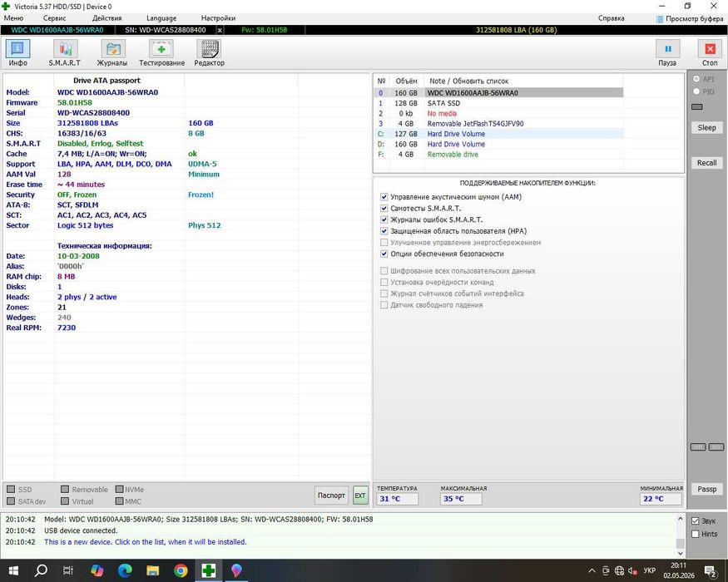Viewport: 728px width, 582px height.
Task: Open Microsoft Edge from taskbar
Action: point(125,570)
